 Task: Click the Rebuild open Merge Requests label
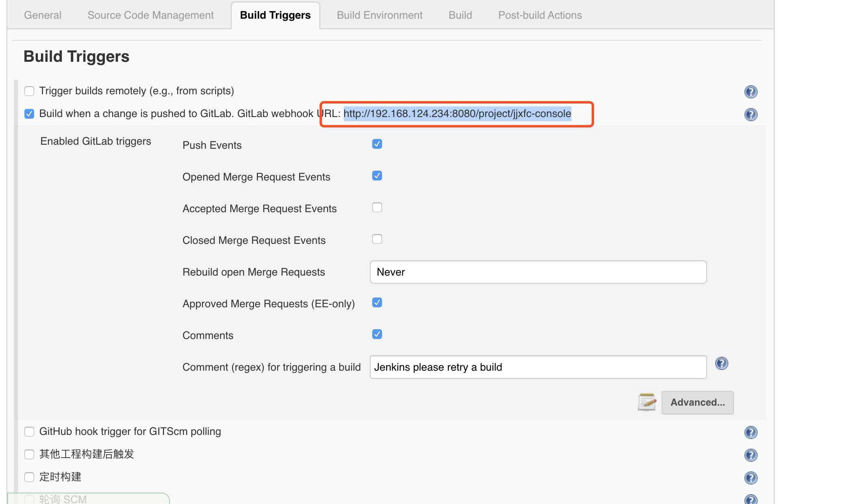pyautogui.click(x=254, y=272)
